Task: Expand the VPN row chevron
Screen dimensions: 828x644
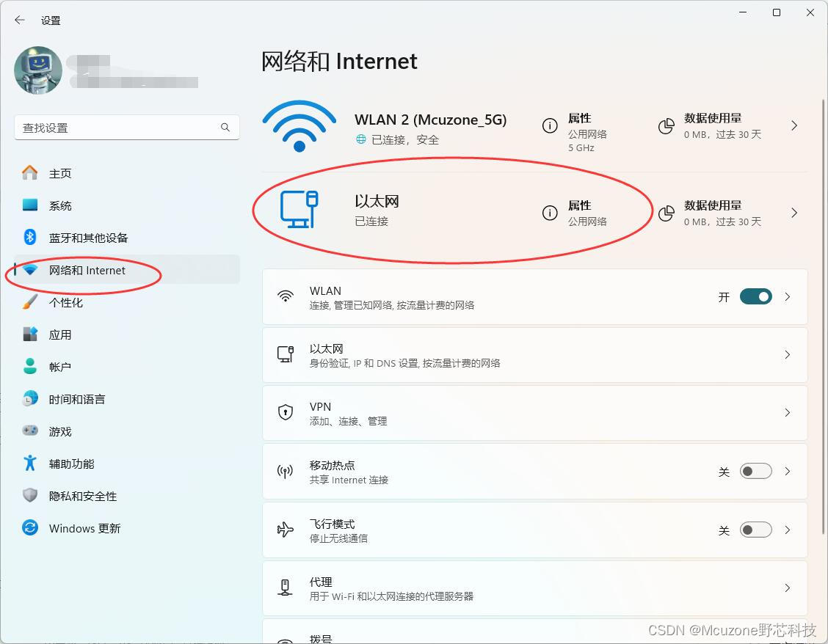Action: pyautogui.click(x=788, y=413)
